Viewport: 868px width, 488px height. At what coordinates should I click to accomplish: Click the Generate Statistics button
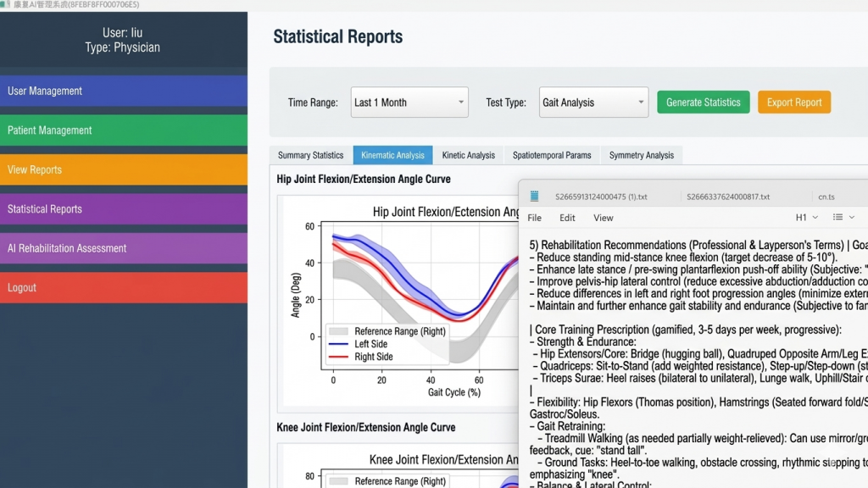coord(703,103)
